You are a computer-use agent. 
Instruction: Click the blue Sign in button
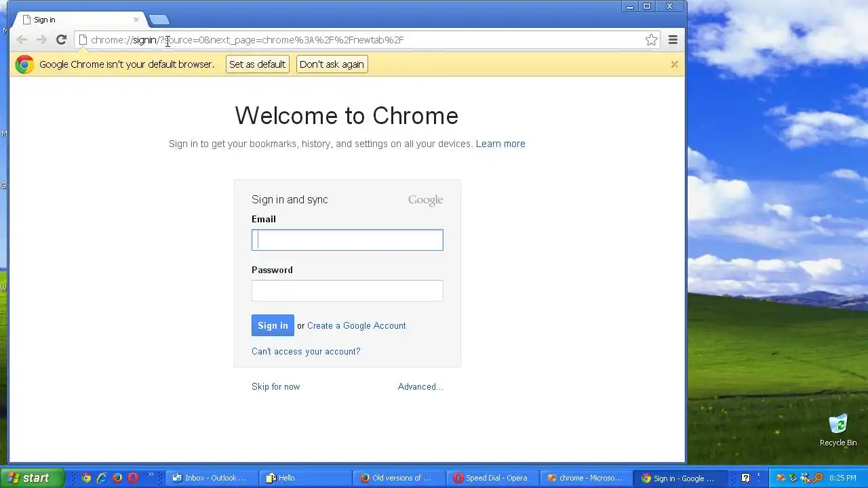point(273,325)
